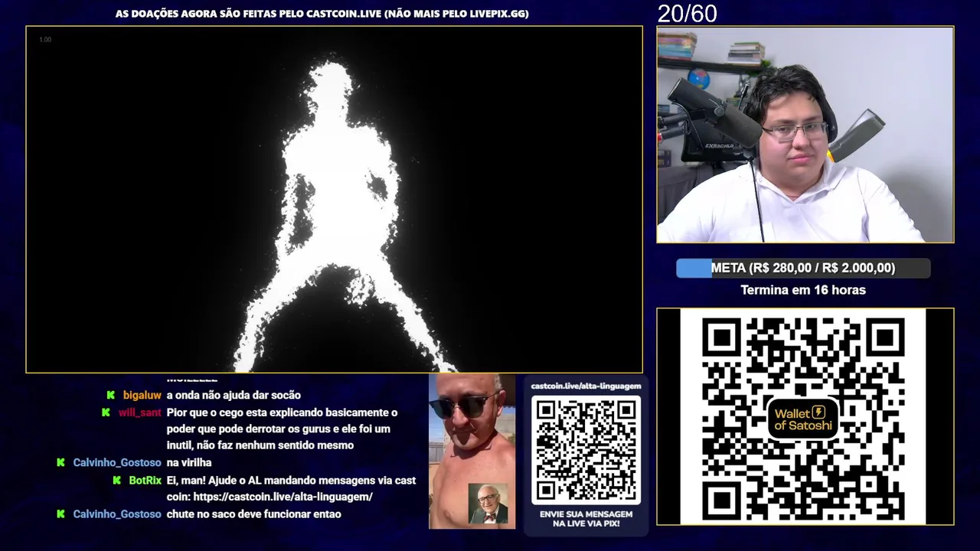980x551 pixels.
Task: Click the donation notice banner text at top
Action: 322,14
